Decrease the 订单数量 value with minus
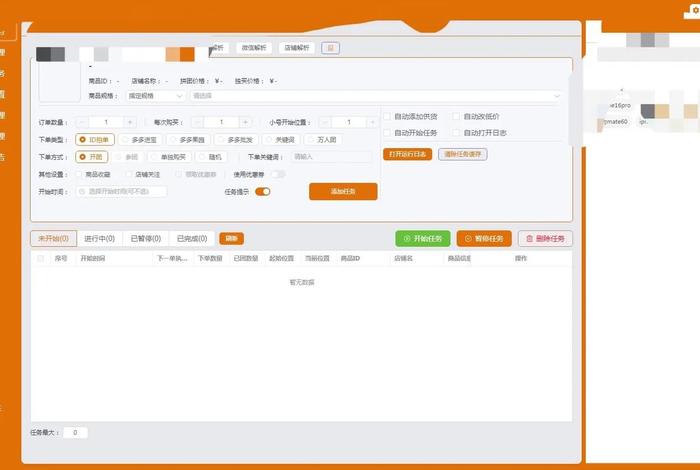The image size is (700, 470). [x=82, y=122]
